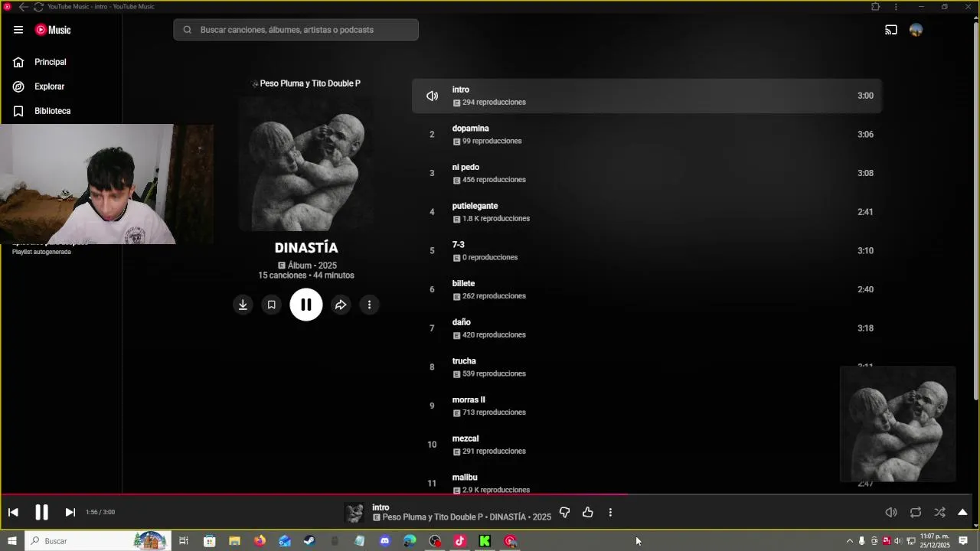Screen dimensions: 980x551
Task: Open Firefox from taskbar
Action: click(260, 541)
